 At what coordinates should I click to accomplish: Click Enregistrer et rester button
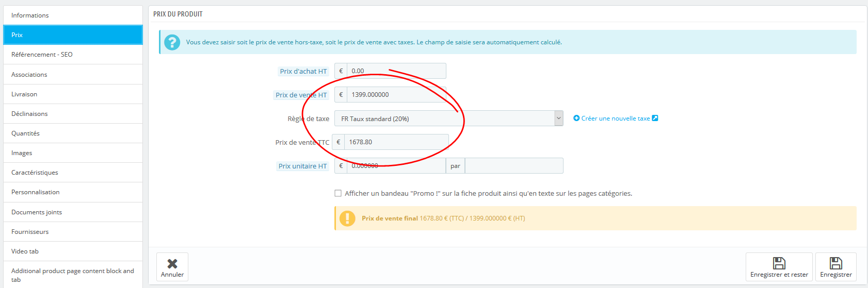click(x=779, y=267)
